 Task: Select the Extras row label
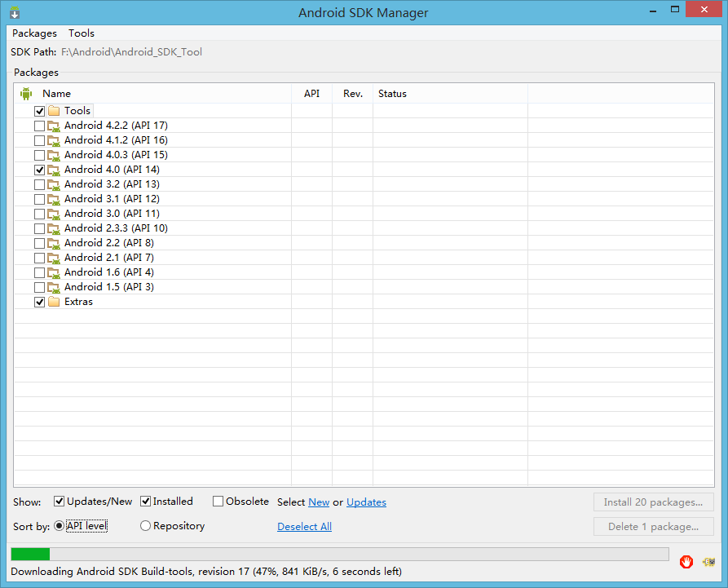[x=78, y=302]
